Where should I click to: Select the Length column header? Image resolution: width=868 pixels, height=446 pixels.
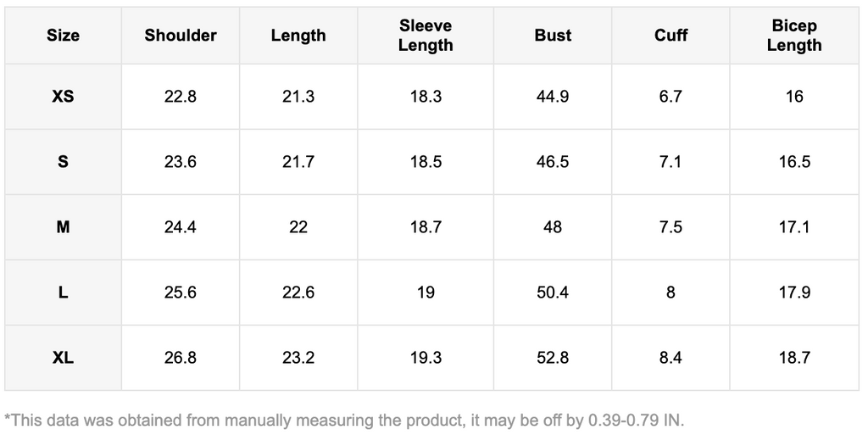pos(298,36)
